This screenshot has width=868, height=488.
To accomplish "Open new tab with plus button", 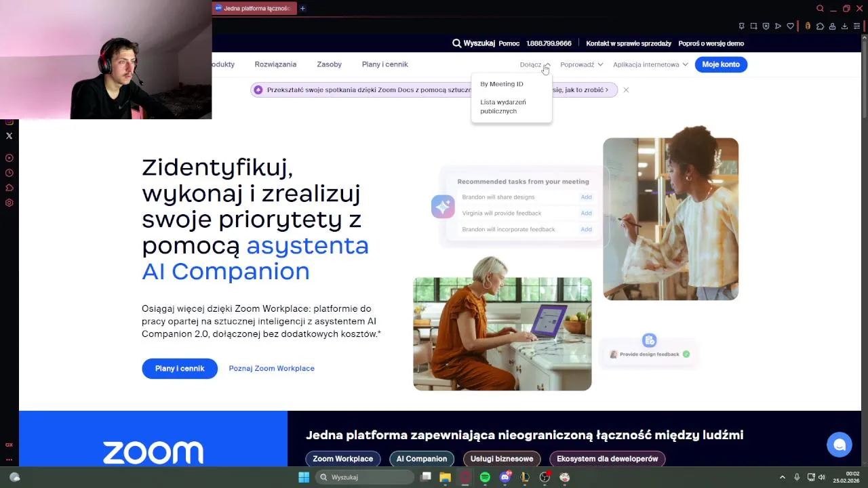I will tap(302, 8).
